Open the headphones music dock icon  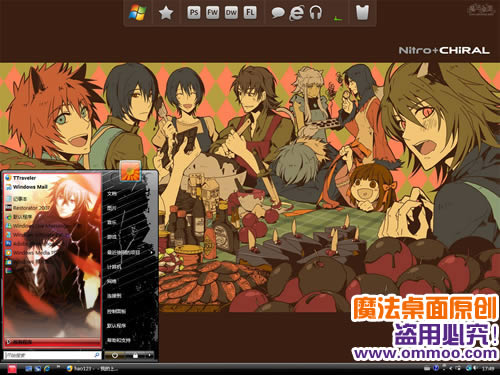point(315,13)
